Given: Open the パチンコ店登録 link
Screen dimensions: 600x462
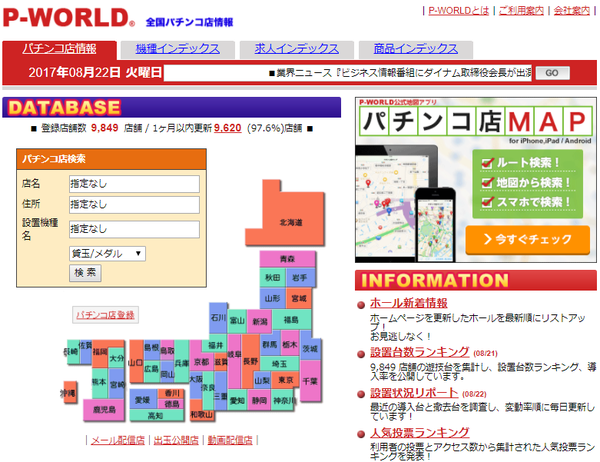Looking at the screenshot, I should pos(105,315).
